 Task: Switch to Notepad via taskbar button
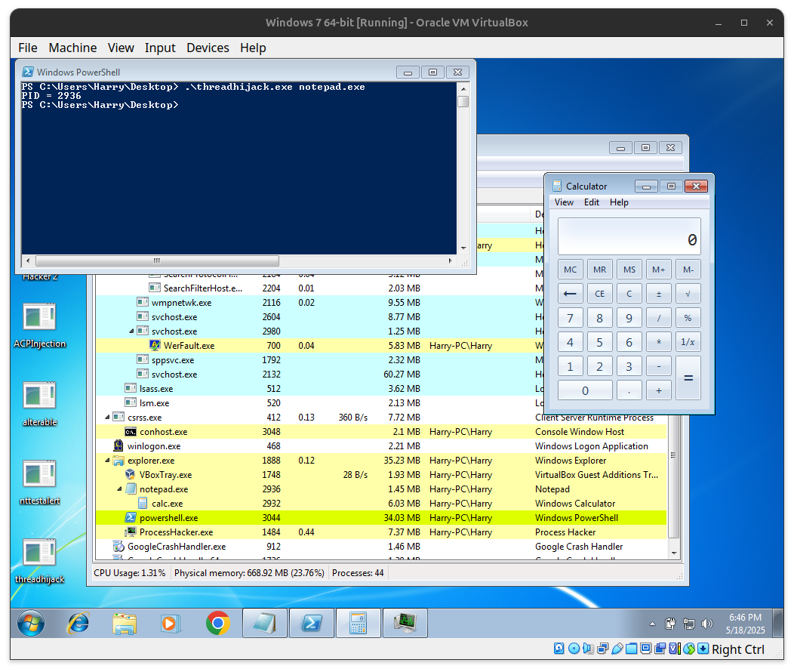[265, 623]
